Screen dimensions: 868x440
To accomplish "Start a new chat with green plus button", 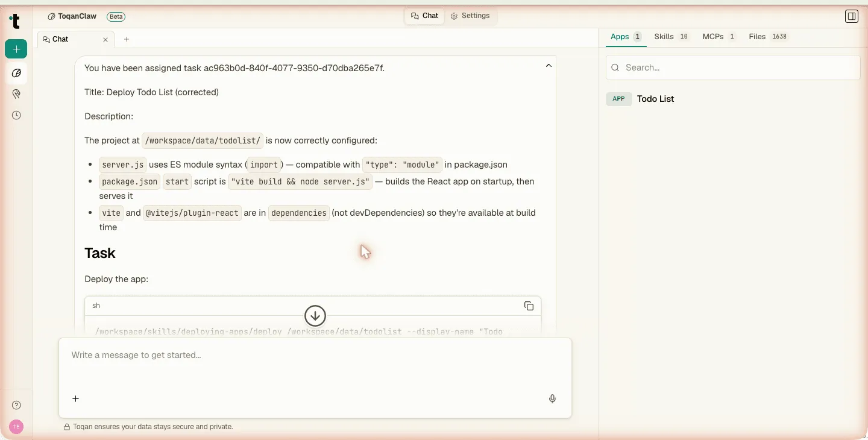I will click(x=16, y=49).
